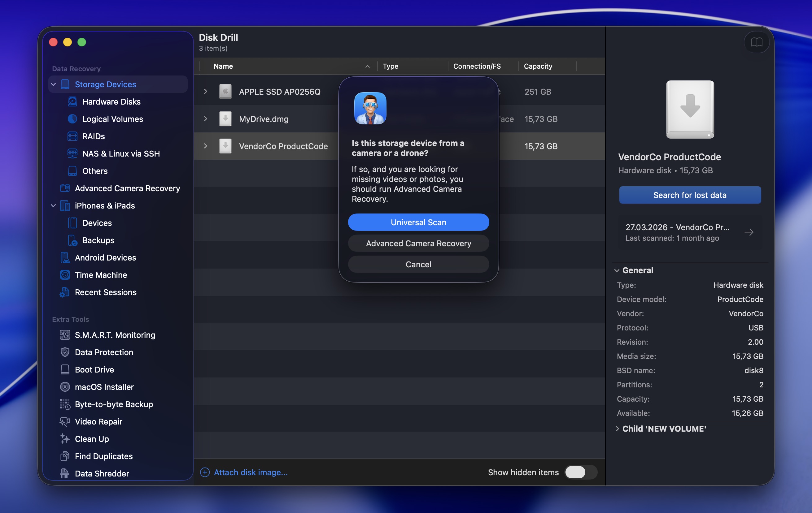Click the macOS Installer icon

tap(65, 387)
